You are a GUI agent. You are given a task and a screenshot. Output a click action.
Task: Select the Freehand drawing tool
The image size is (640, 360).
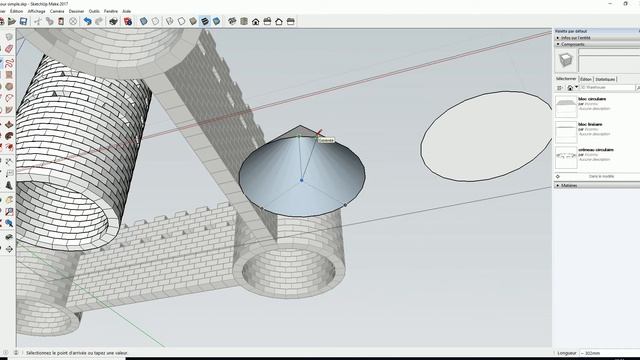click(9, 63)
